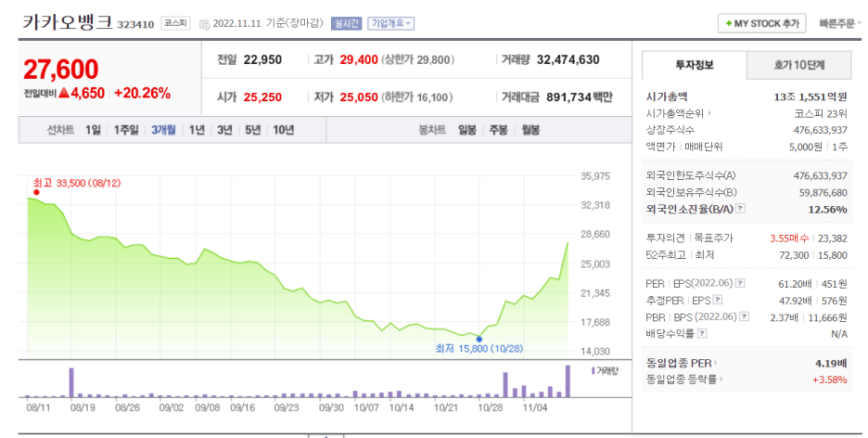Image resolution: width=868 pixels, height=438 pixels.
Task: Click the +20.26% change rate
Action: [x=142, y=93]
